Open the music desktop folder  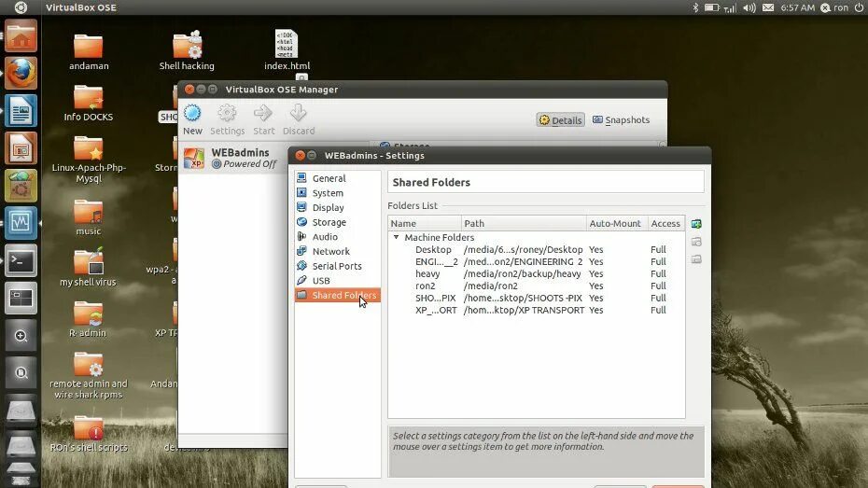tap(89, 217)
